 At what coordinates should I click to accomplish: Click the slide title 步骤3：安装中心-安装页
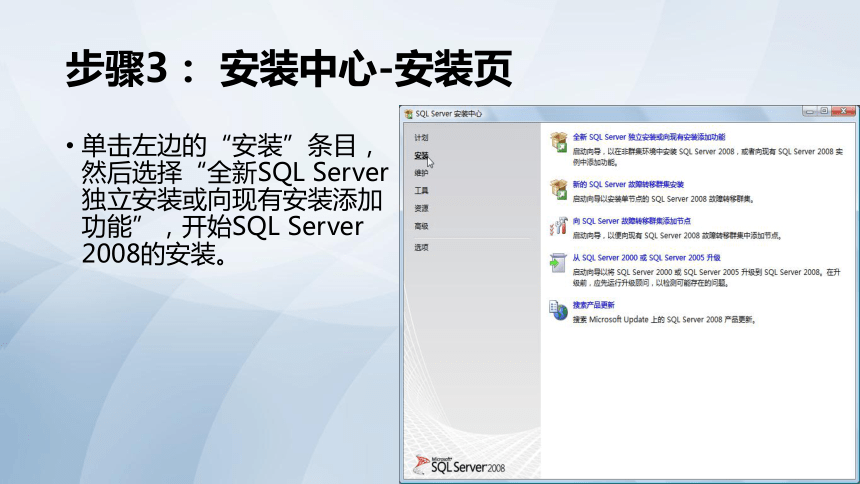tap(289, 69)
